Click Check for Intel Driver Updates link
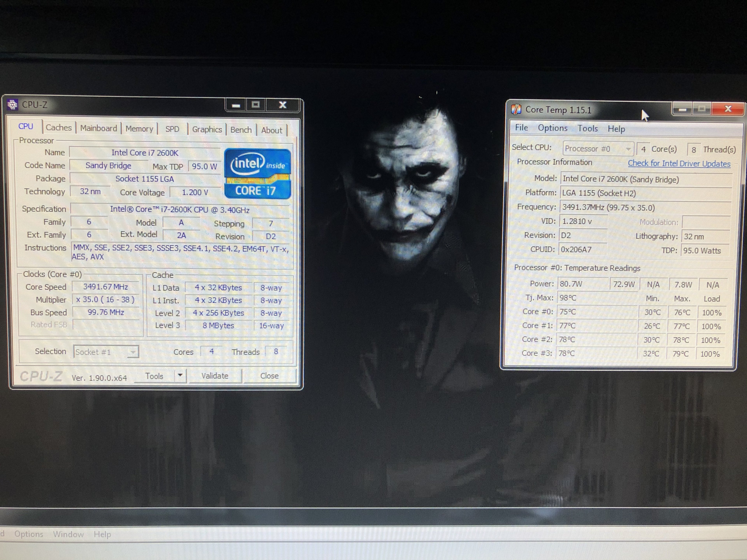The width and height of the screenshot is (747, 560). (679, 164)
